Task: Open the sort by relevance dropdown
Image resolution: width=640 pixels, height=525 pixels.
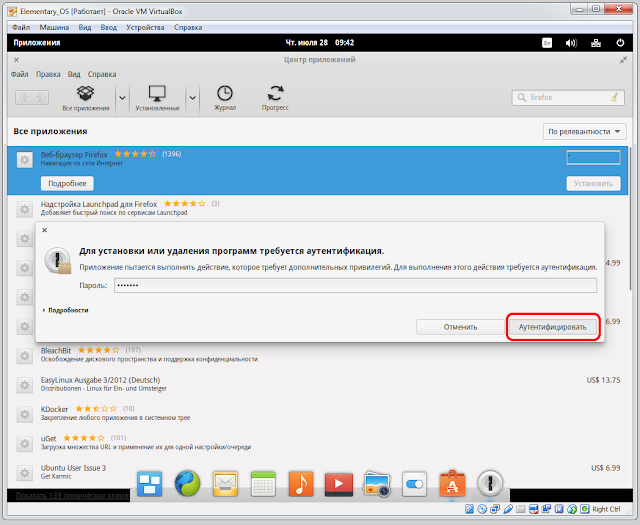Action: (584, 131)
